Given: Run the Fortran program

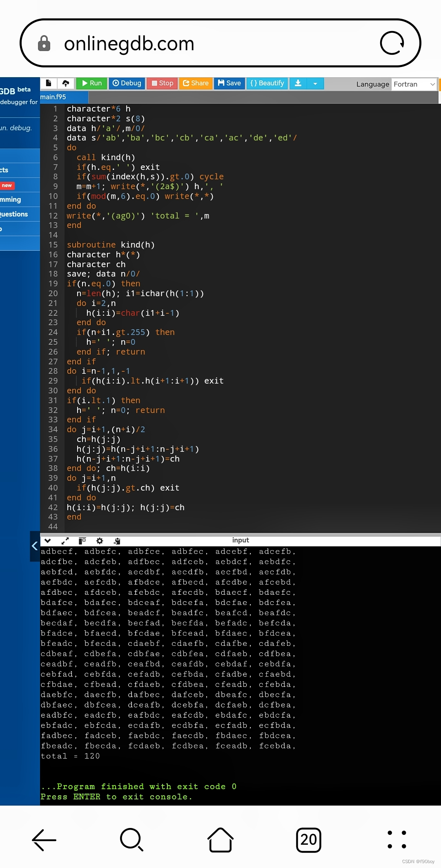Looking at the screenshot, I should click(91, 83).
